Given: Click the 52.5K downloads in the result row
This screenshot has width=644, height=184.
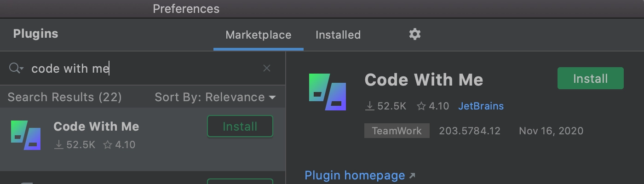Looking at the screenshot, I should pos(75,145).
